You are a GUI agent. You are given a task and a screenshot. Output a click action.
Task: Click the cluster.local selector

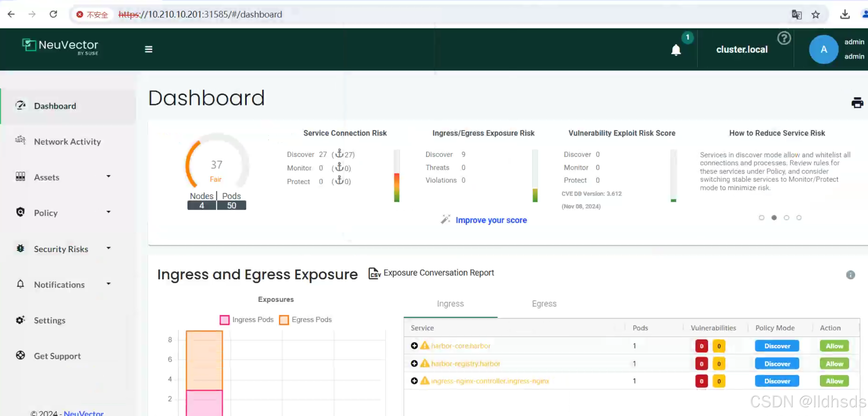pos(741,49)
